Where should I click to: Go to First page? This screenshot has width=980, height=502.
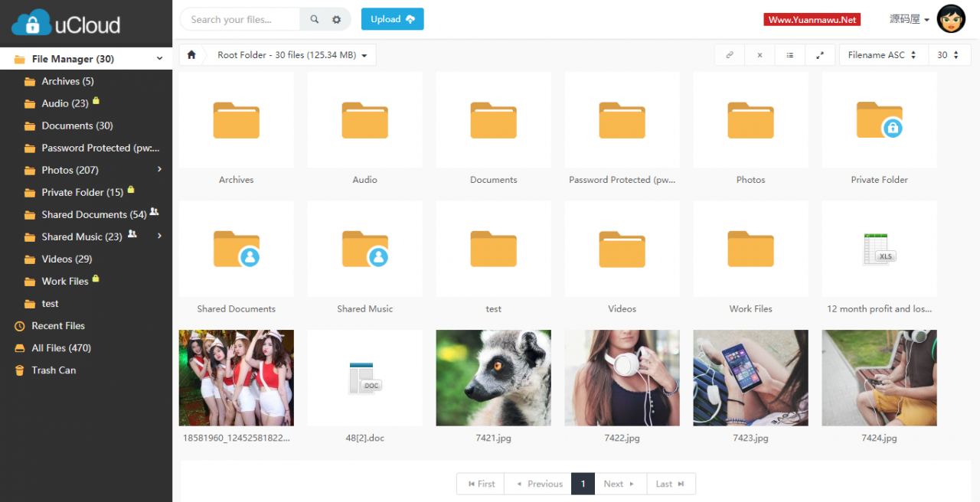click(481, 484)
